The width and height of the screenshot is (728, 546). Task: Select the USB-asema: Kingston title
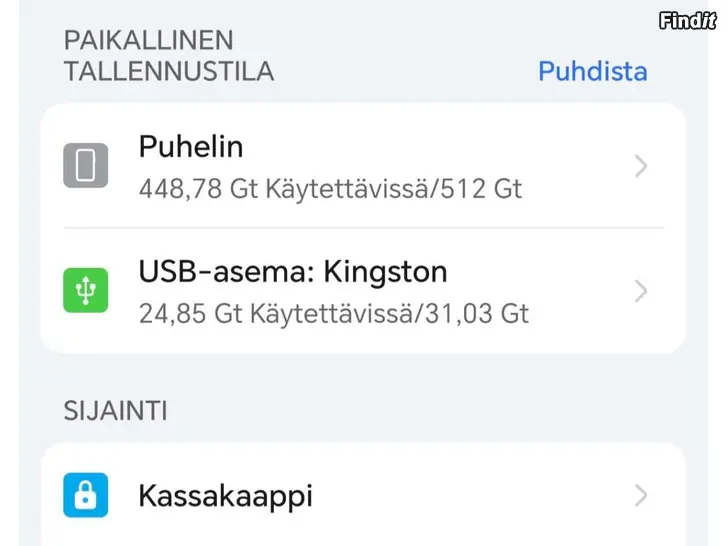(293, 272)
